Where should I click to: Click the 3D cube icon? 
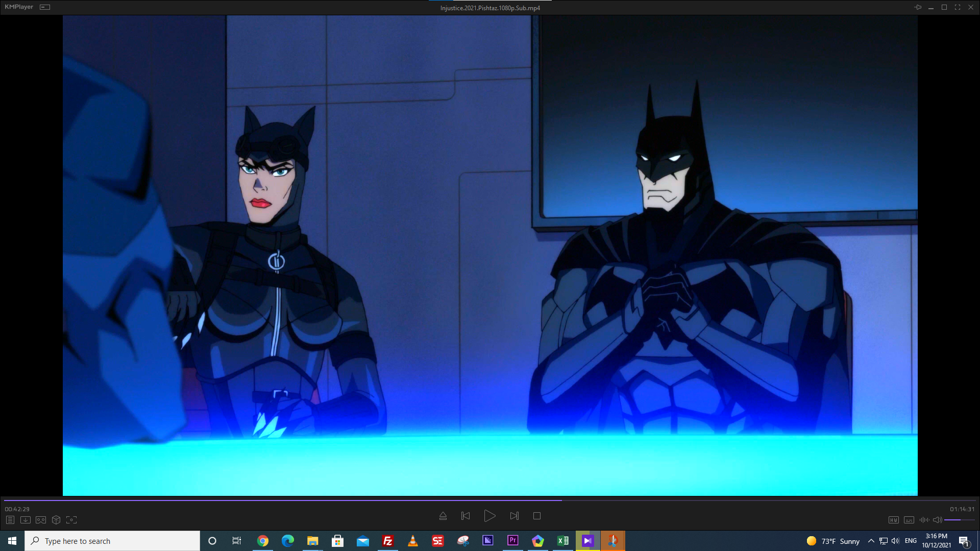click(56, 520)
